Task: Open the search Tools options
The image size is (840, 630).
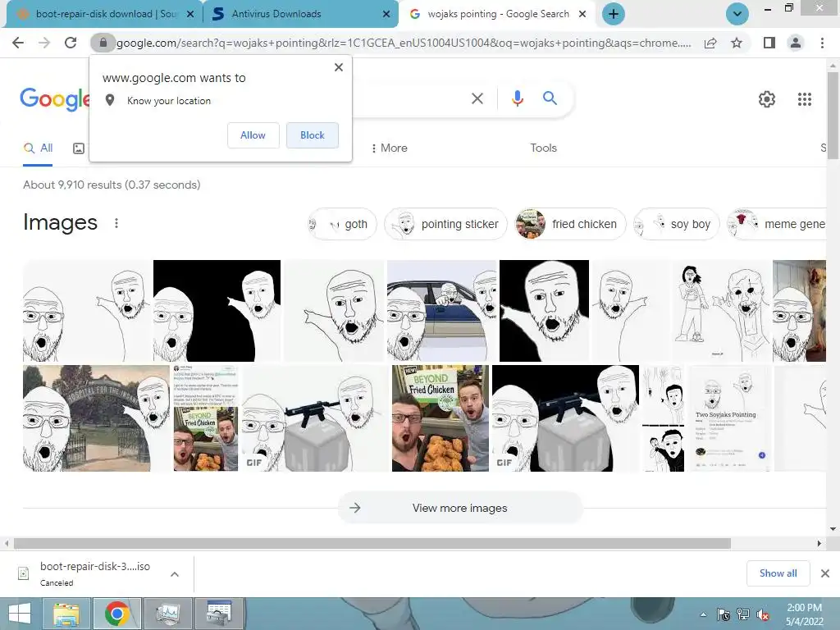Action: [543, 148]
